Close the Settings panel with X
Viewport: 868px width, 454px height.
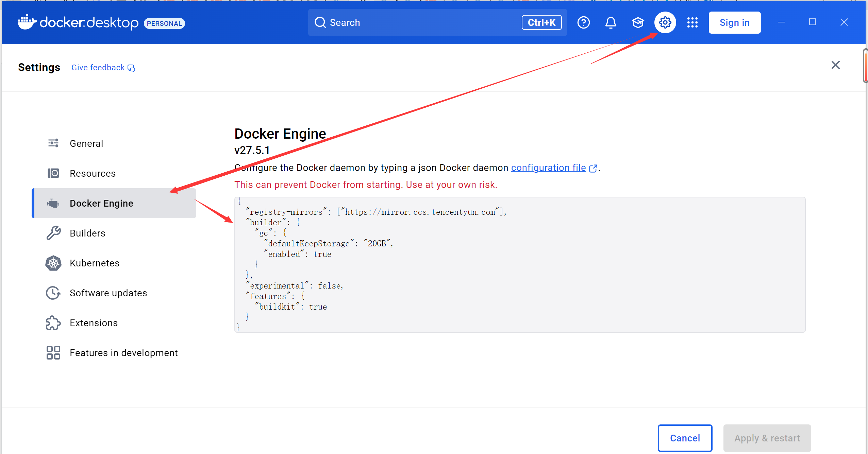[835, 65]
